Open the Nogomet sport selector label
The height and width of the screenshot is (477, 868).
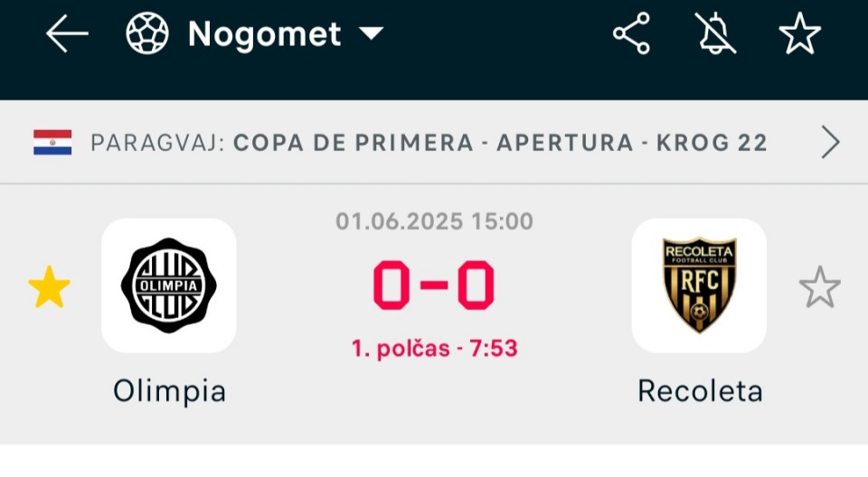pyautogui.click(x=264, y=34)
